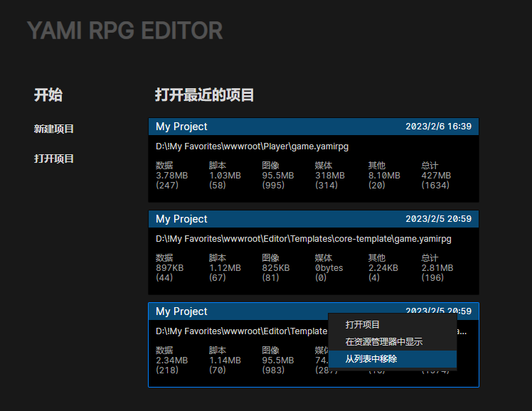The height and width of the screenshot is (411, 532).
Task: Click the 1.12MB script size value
Action: click(x=225, y=268)
